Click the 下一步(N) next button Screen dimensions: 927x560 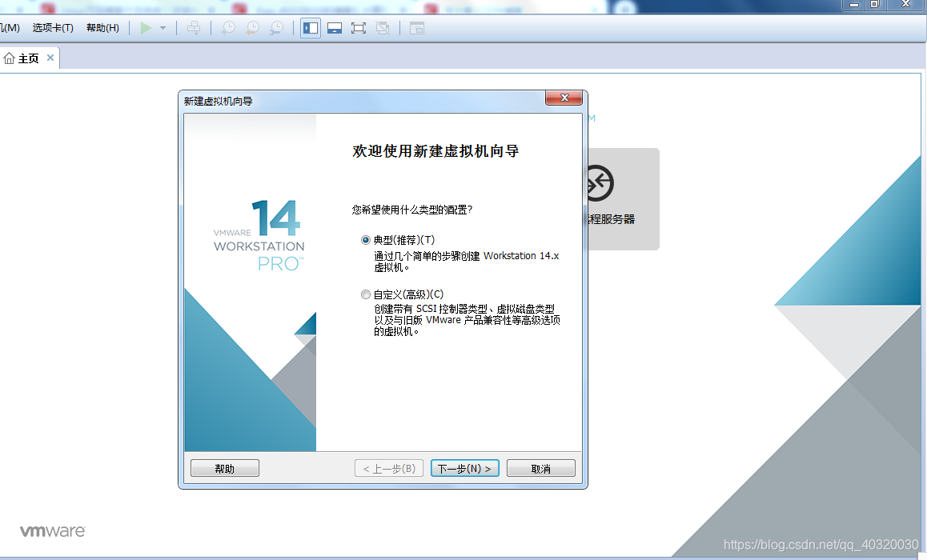coord(464,469)
